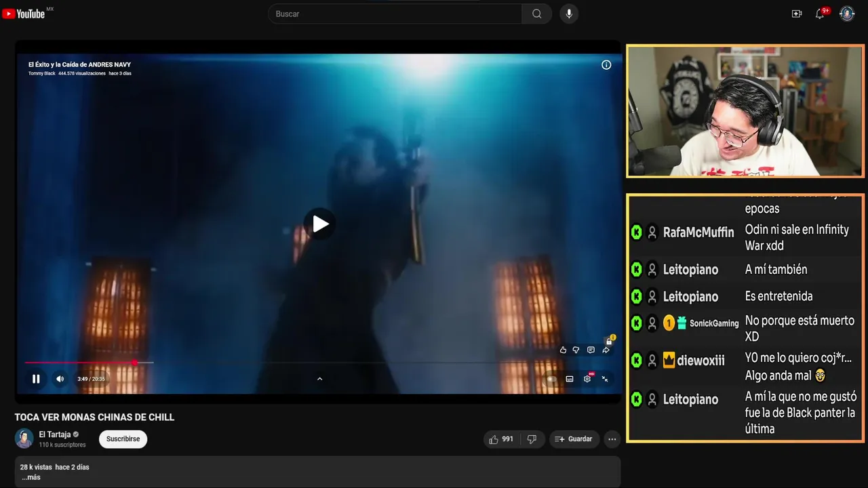
Task: Open the El Tartaja channel name link
Action: 55,434
